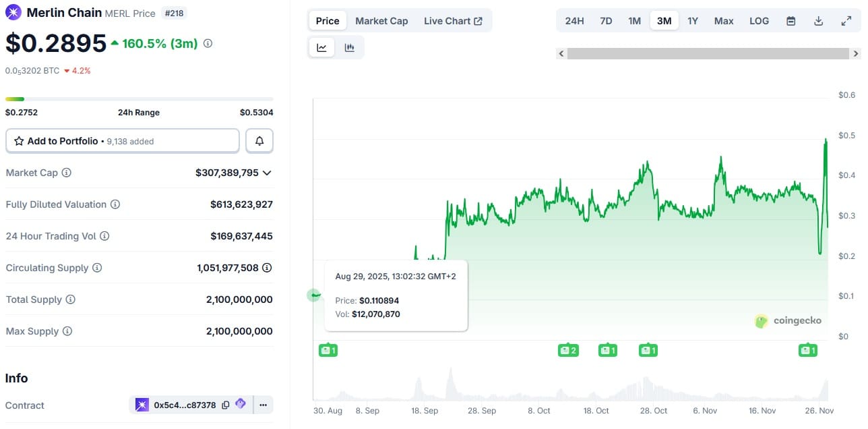
Task: Open the Live Chart tab
Action: 453,21
